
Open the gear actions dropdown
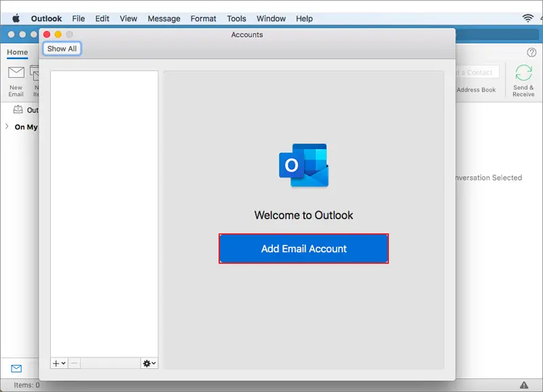[x=149, y=364]
